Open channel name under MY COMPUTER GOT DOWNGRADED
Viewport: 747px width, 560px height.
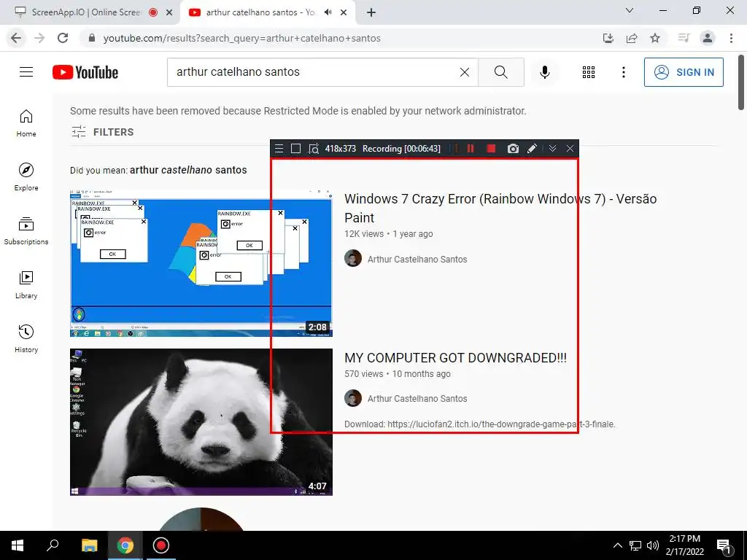417,399
